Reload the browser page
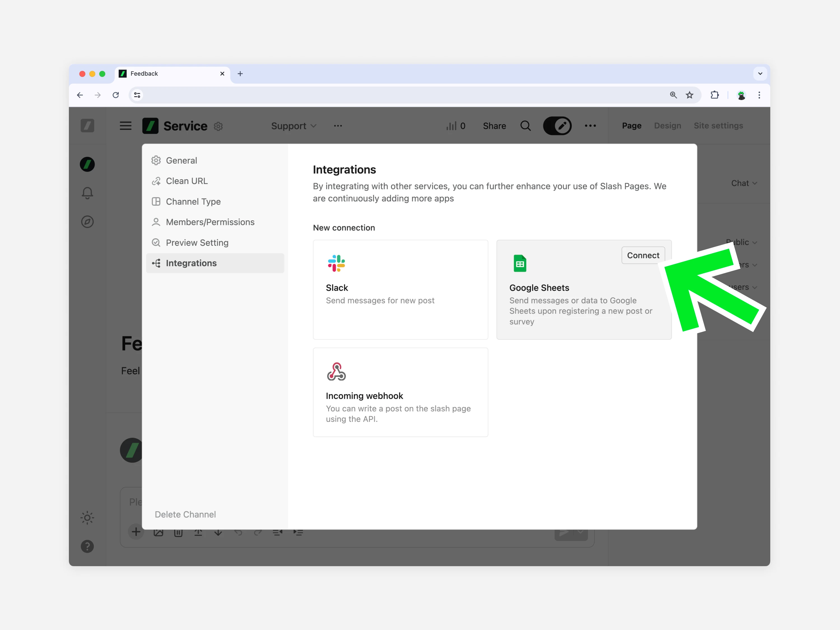 click(116, 95)
